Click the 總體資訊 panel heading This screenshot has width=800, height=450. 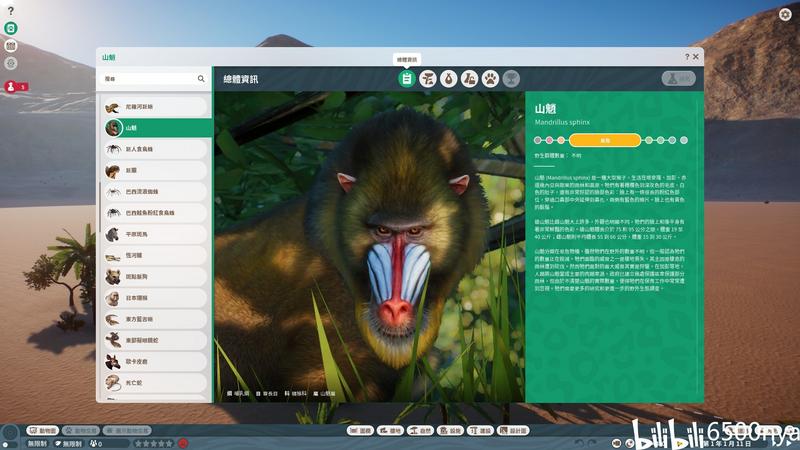coord(240,79)
